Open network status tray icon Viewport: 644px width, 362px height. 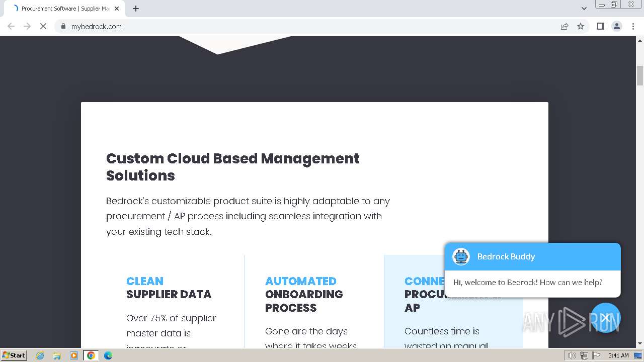584,355
